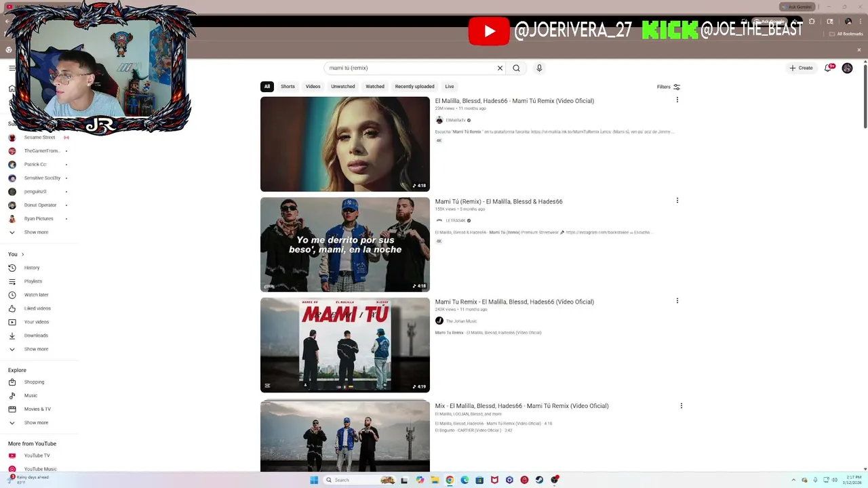Open the taskbar clock and date
The width and height of the screenshot is (868, 488).
tap(853, 480)
